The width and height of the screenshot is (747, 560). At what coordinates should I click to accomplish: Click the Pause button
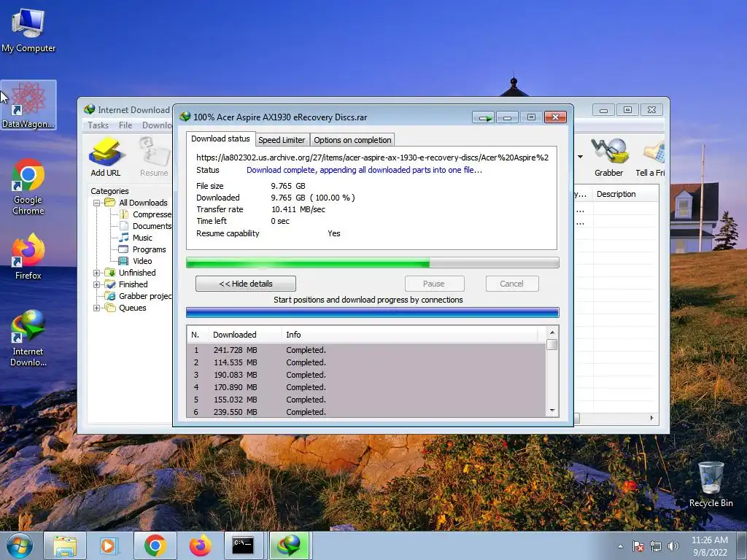(434, 284)
